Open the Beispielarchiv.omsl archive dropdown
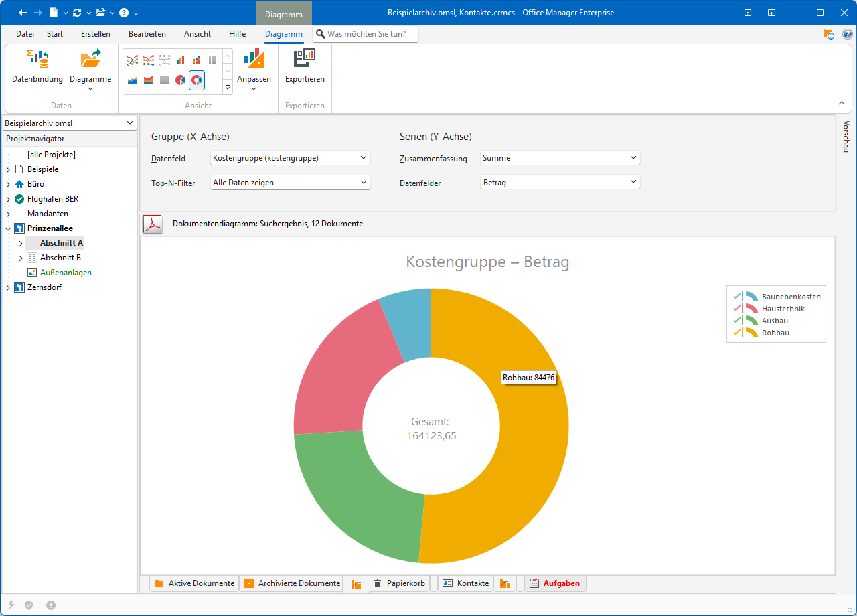 coord(69,123)
